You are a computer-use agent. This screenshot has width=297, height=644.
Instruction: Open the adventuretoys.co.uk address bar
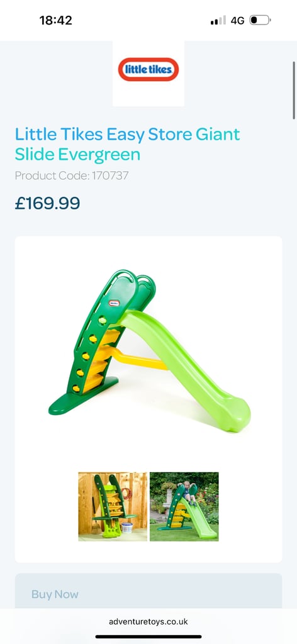[x=148, y=622]
